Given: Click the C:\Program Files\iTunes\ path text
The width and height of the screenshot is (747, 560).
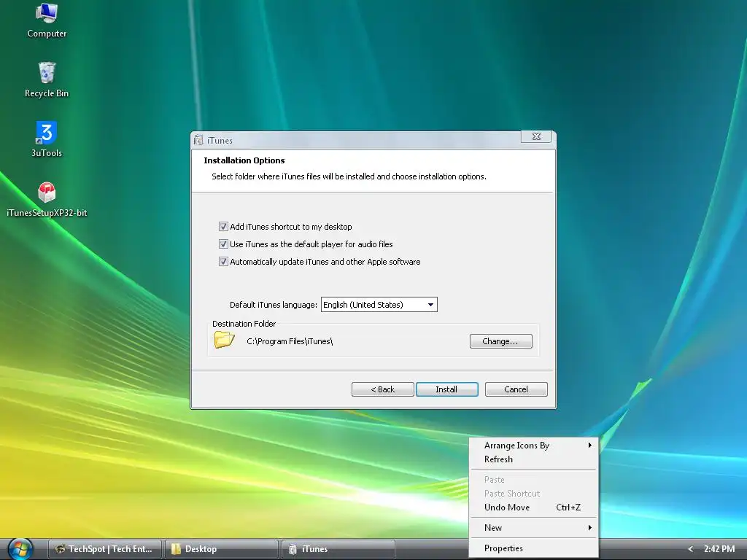Looking at the screenshot, I should coord(290,341).
